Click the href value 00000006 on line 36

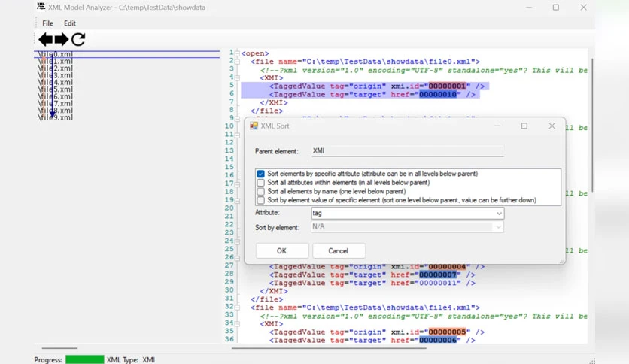(438, 340)
